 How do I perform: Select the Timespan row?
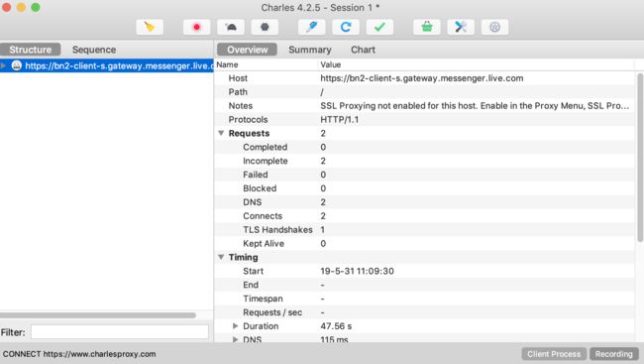tap(425, 299)
